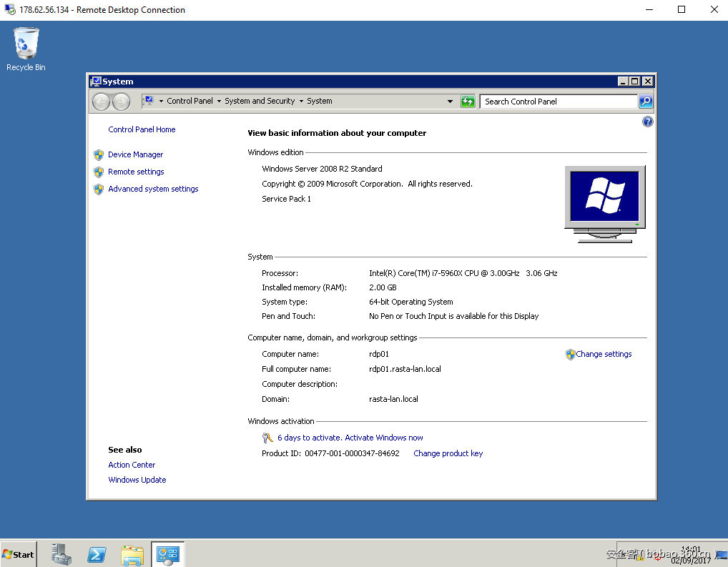
Task: Launch Server Manager from the taskbar
Action: [62, 554]
